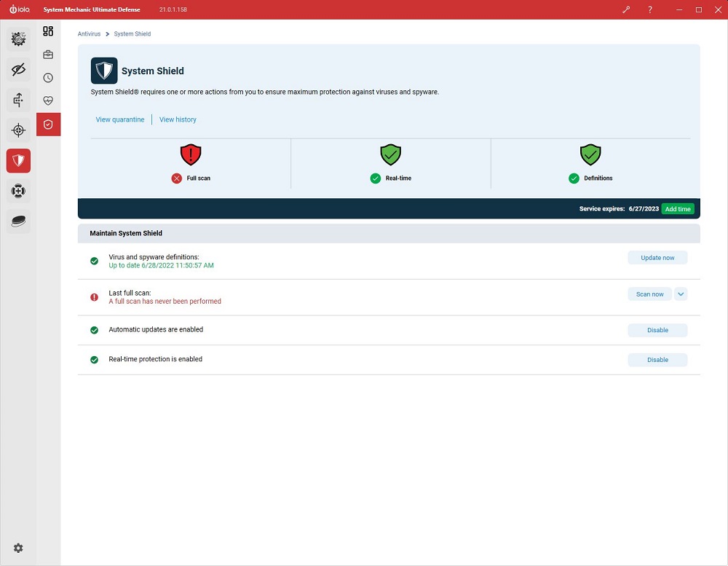Select the crossed-out eye privacy icon

click(19, 70)
